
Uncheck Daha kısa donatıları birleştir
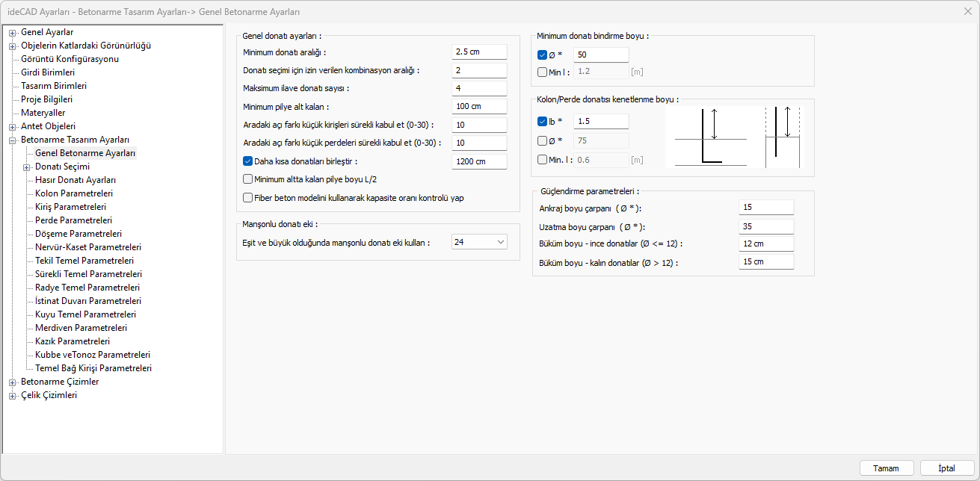pos(248,161)
